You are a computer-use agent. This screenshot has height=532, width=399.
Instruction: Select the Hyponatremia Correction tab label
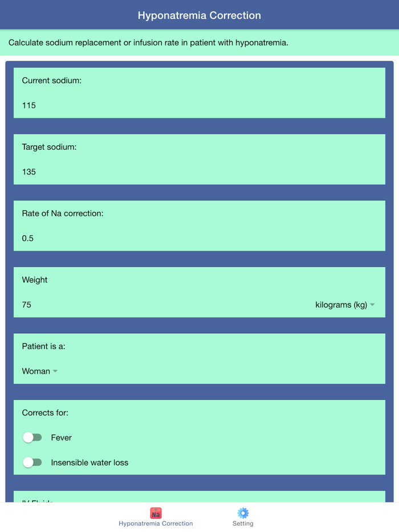point(156,523)
